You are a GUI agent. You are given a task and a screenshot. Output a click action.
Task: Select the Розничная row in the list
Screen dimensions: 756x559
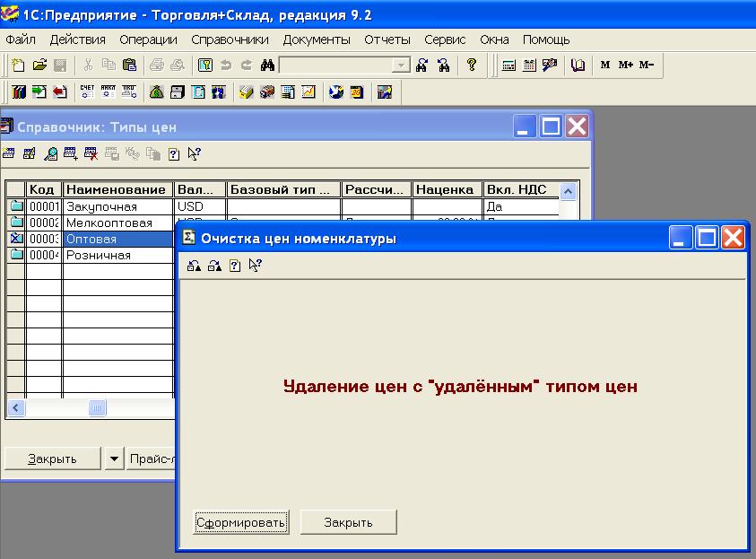click(x=99, y=256)
